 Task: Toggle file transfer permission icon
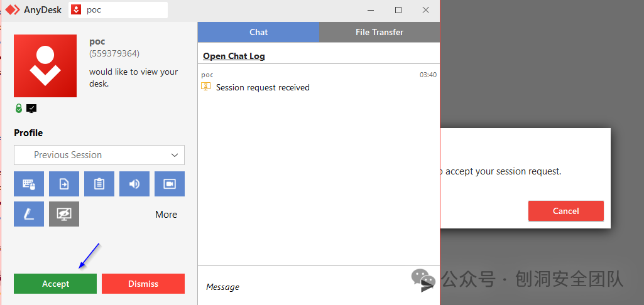click(64, 184)
